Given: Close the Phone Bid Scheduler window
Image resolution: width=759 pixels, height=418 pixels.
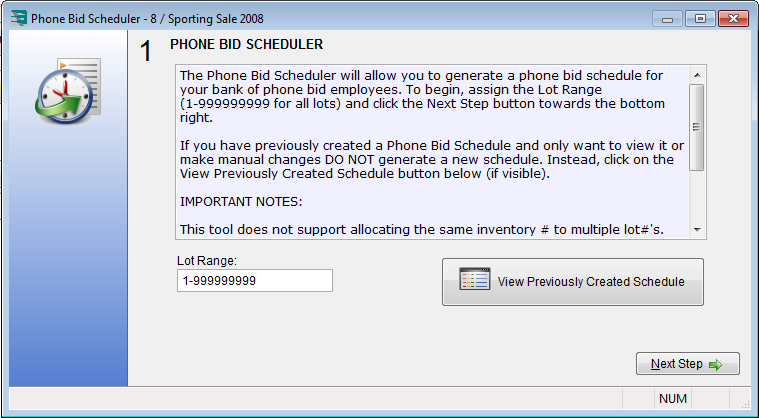Looking at the screenshot, I should (731, 18).
